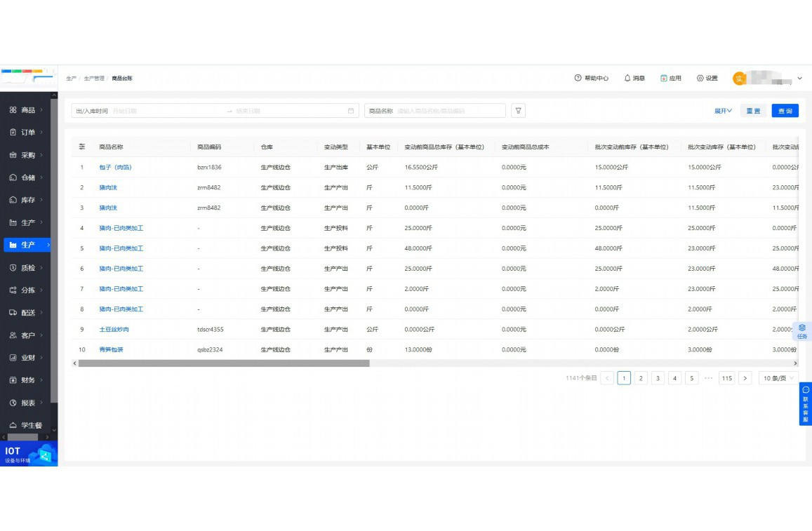Screen dimensions: 812x531
Task: Open the user account dropdown arrow
Action: pyautogui.click(x=799, y=79)
